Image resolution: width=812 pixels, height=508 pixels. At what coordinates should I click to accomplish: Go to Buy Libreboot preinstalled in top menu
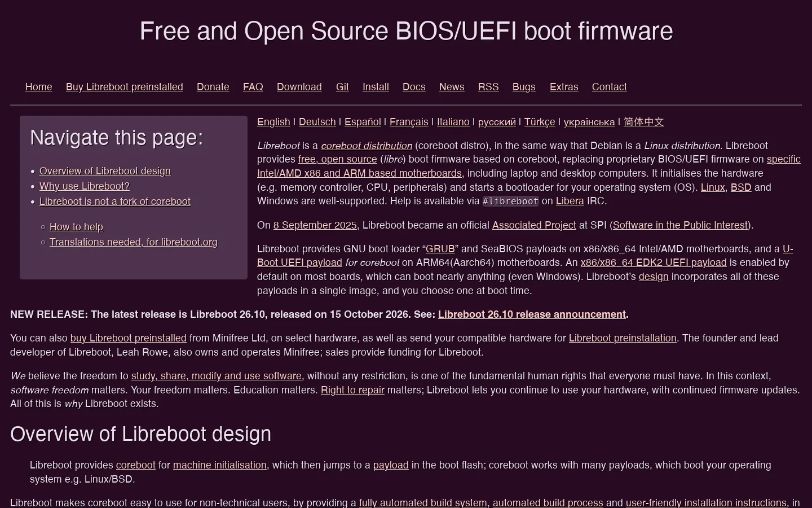125,87
